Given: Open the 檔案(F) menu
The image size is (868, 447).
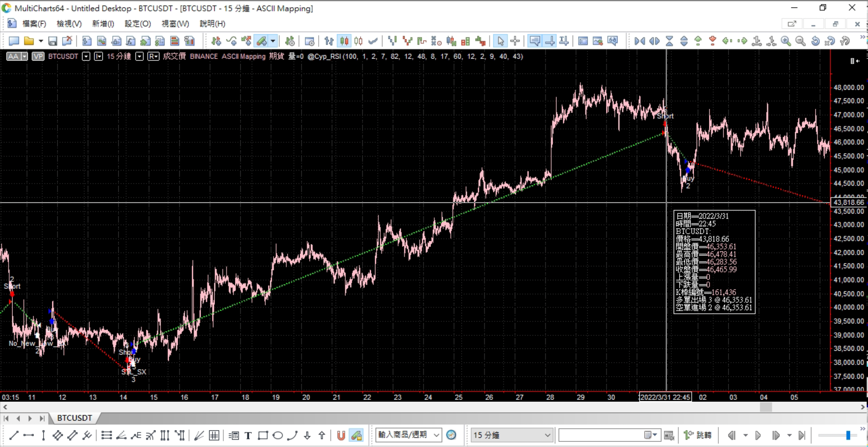Looking at the screenshot, I should [x=34, y=24].
